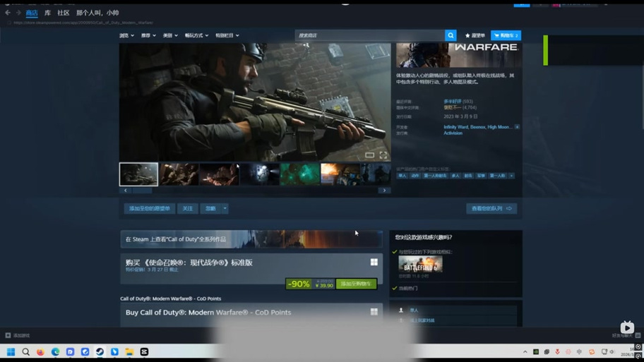Click the -90% discount price block
Viewport: 644px width, 362px height.
pos(299,284)
